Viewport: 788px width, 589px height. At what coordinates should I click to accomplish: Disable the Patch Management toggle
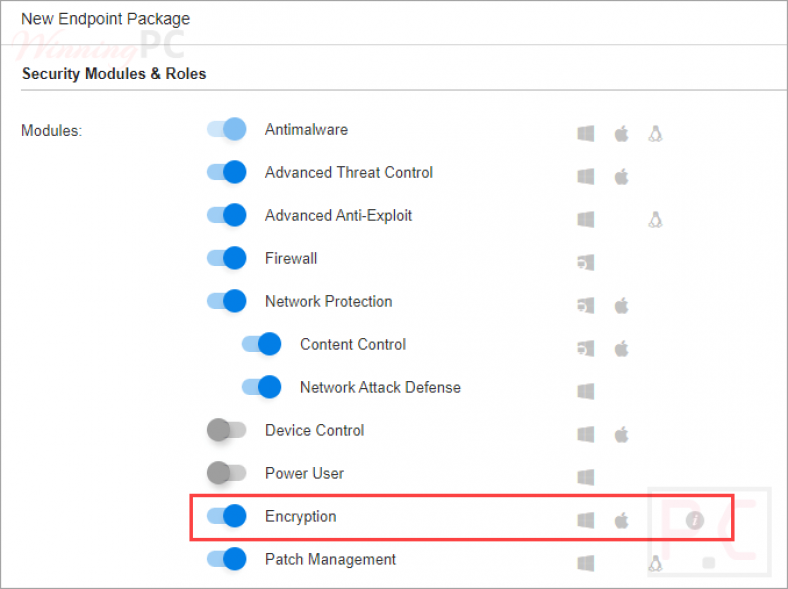[227, 559]
